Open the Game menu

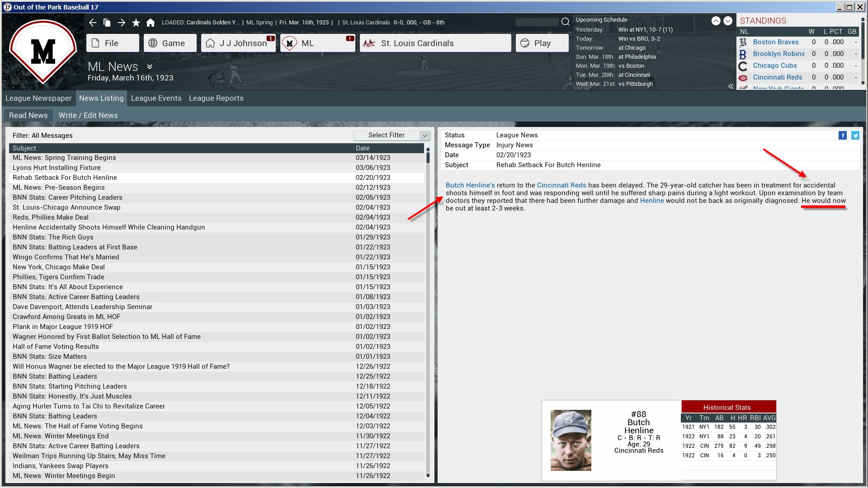click(170, 43)
